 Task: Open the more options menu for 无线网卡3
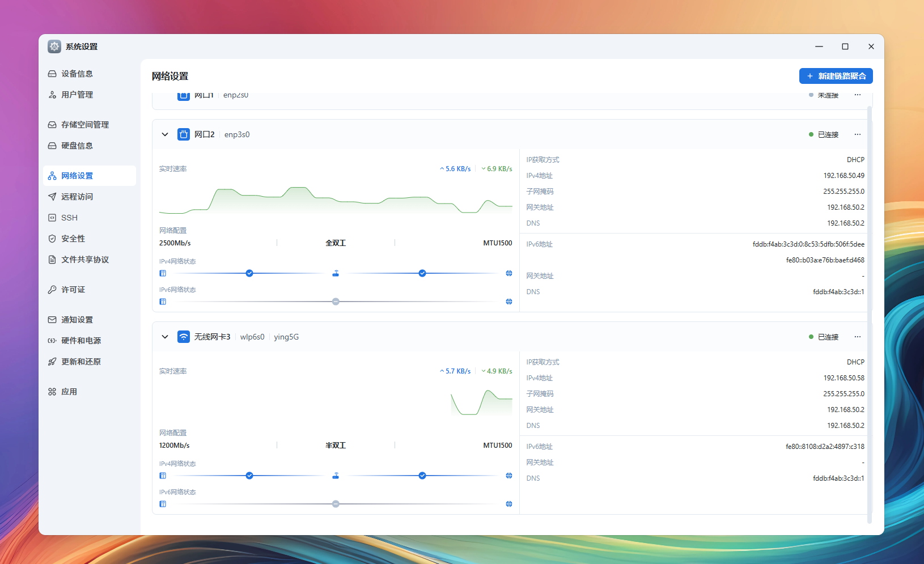click(x=857, y=337)
